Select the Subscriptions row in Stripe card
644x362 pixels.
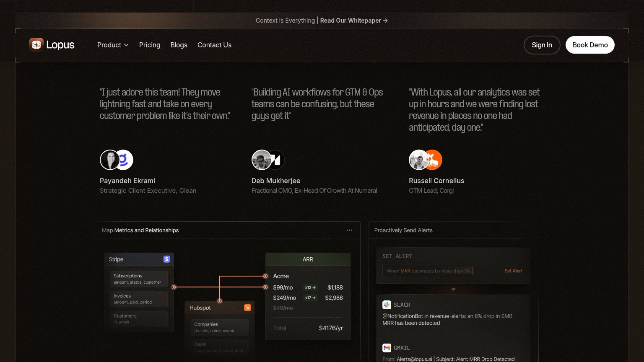[x=139, y=279]
